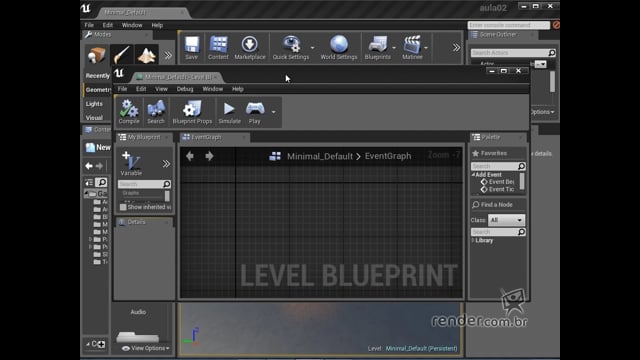Open the Quick Settings dropdown arrow
This screenshot has width=640, height=360.
312,48
